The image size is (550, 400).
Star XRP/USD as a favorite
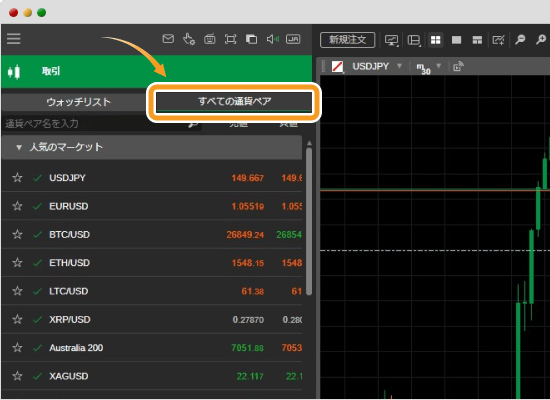point(17,319)
